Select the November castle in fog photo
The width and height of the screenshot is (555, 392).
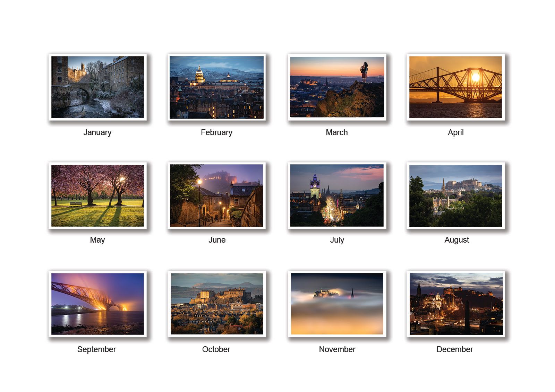(337, 304)
